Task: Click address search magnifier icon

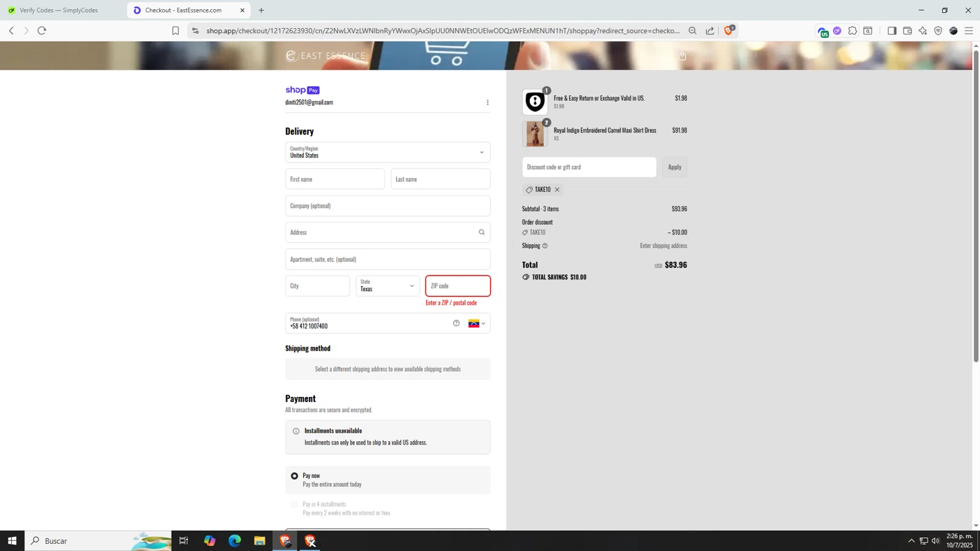Action: [482, 232]
